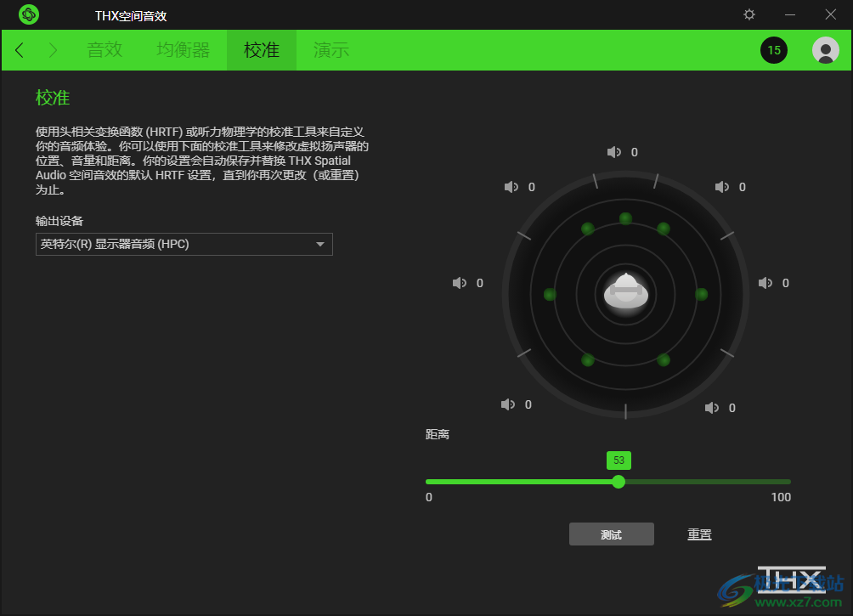The width and height of the screenshot is (853, 616).
Task: Select the right-side speaker icon showing 0
Action: (x=766, y=283)
